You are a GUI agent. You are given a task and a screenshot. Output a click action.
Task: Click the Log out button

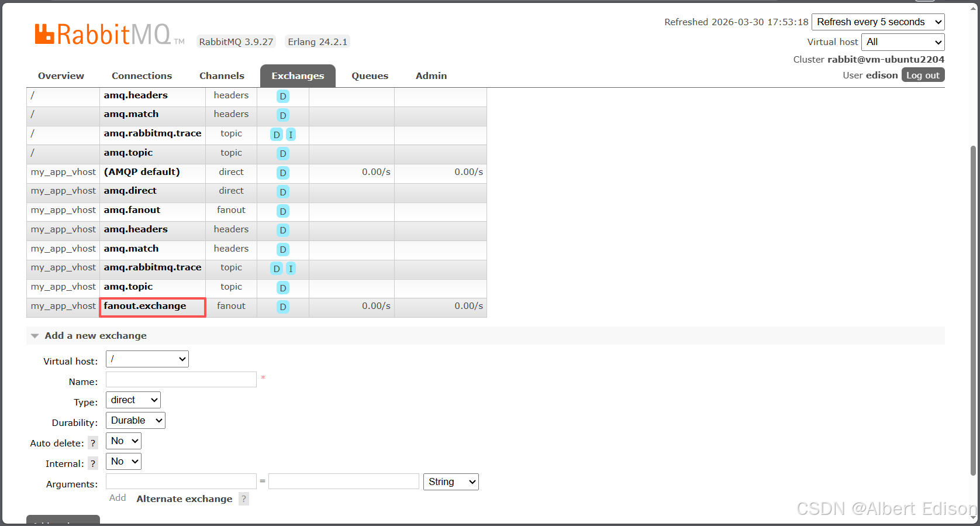coord(923,75)
